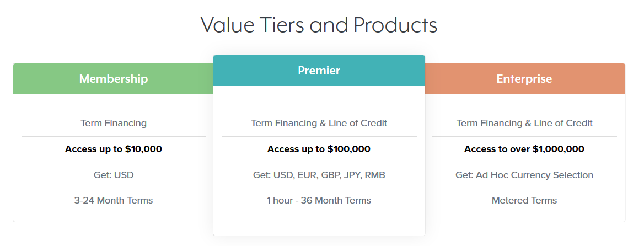644x246 pixels.
Task: Click Metered Terms in Enterprise card
Action: [524, 200]
